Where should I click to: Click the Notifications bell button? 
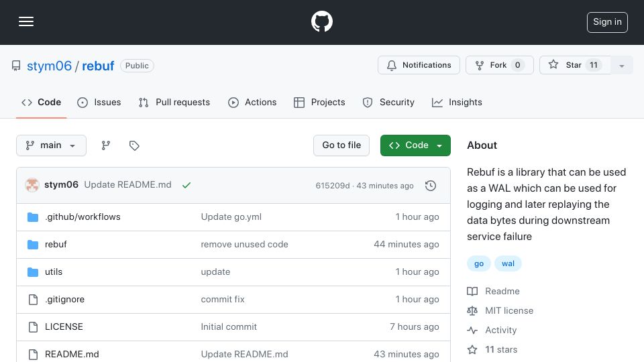click(419, 65)
